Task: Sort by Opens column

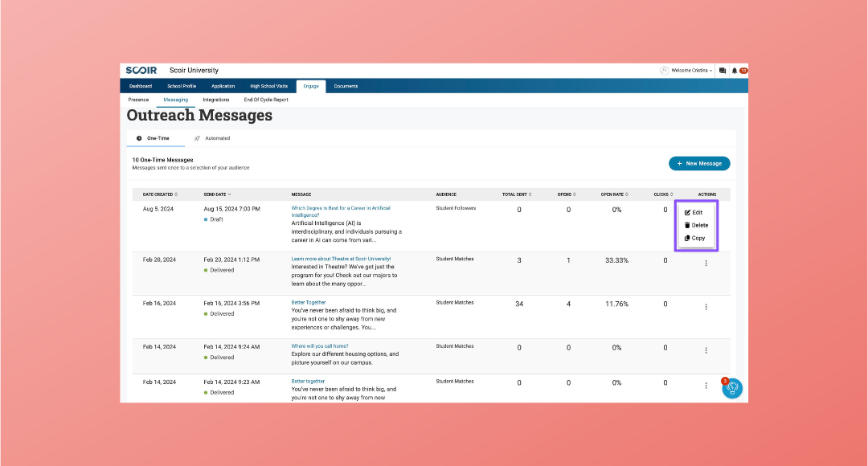Action: (567, 194)
